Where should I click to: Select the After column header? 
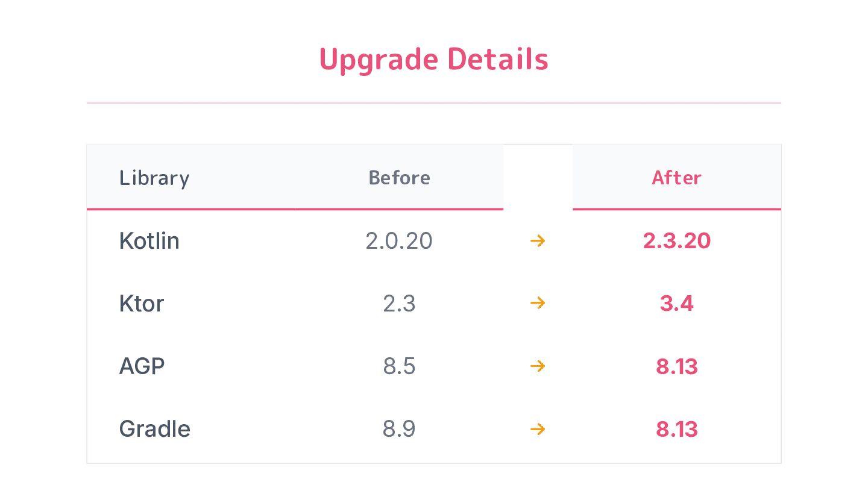[677, 178]
